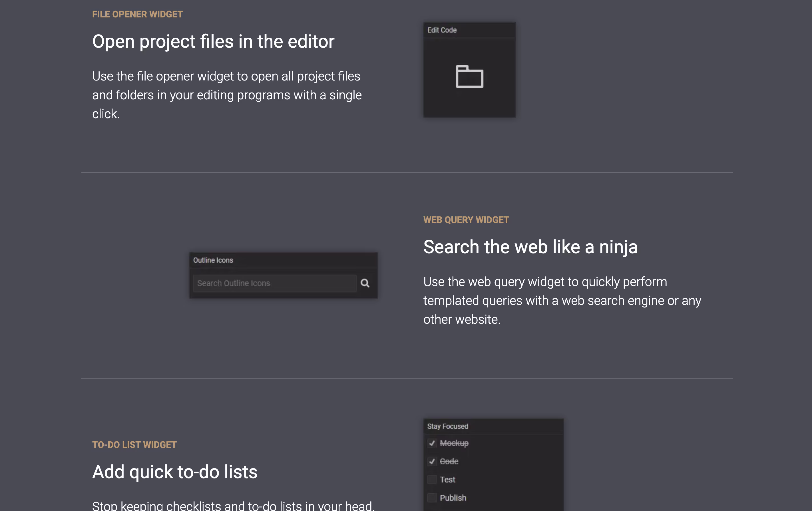
Task: Click the magnifier search icon
Action: coord(365,283)
